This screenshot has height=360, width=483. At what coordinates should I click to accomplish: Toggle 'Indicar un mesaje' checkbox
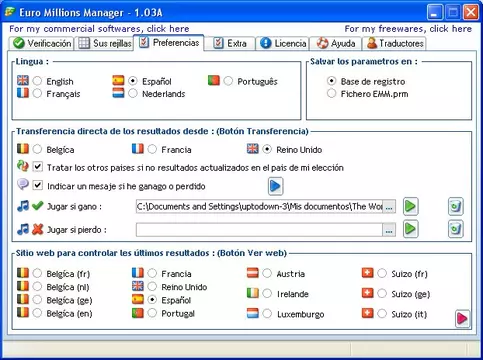click(x=38, y=185)
